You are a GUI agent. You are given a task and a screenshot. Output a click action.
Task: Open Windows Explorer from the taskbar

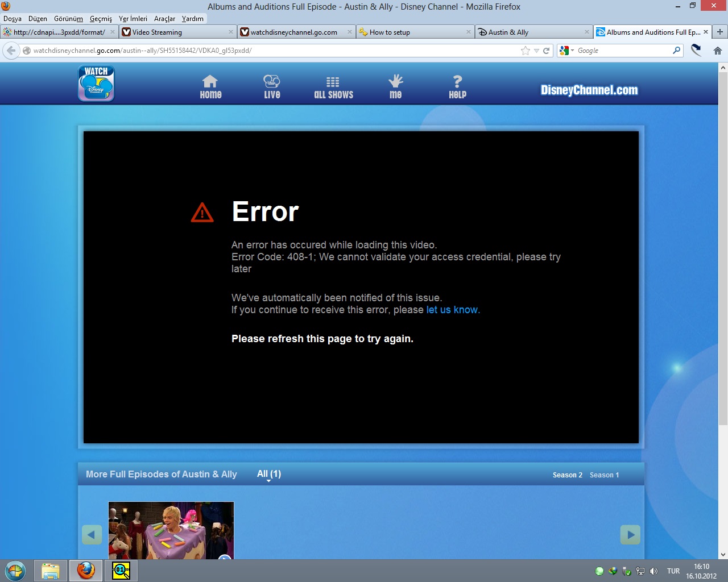(x=51, y=571)
